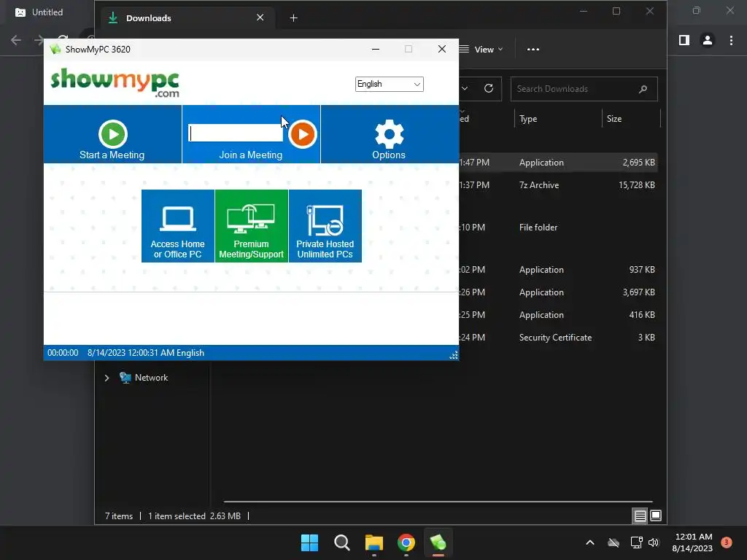The height and width of the screenshot is (560, 747).
Task: Click the Join a Meeting ID input field
Action: 236,133
